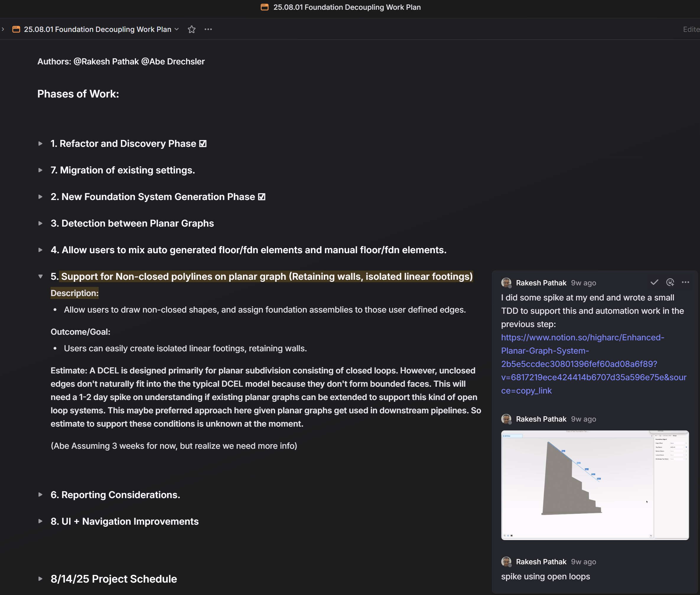Screen dimensions: 700x595
Task: Expand the collapsed sidebar arrow
Action: (x=3, y=29)
